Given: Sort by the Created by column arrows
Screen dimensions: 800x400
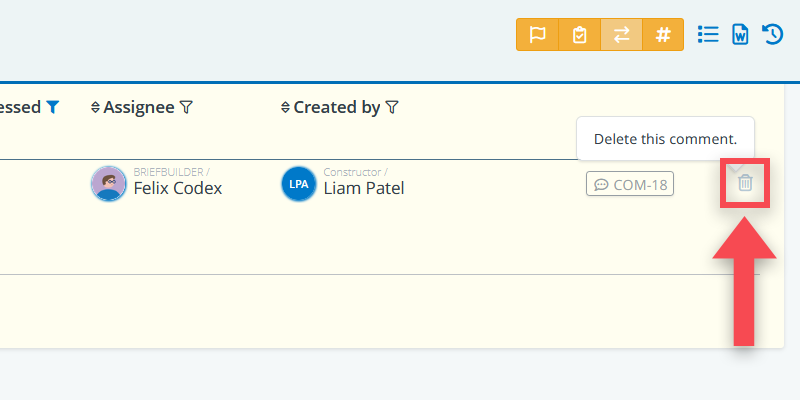Looking at the screenshot, I should point(285,107).
